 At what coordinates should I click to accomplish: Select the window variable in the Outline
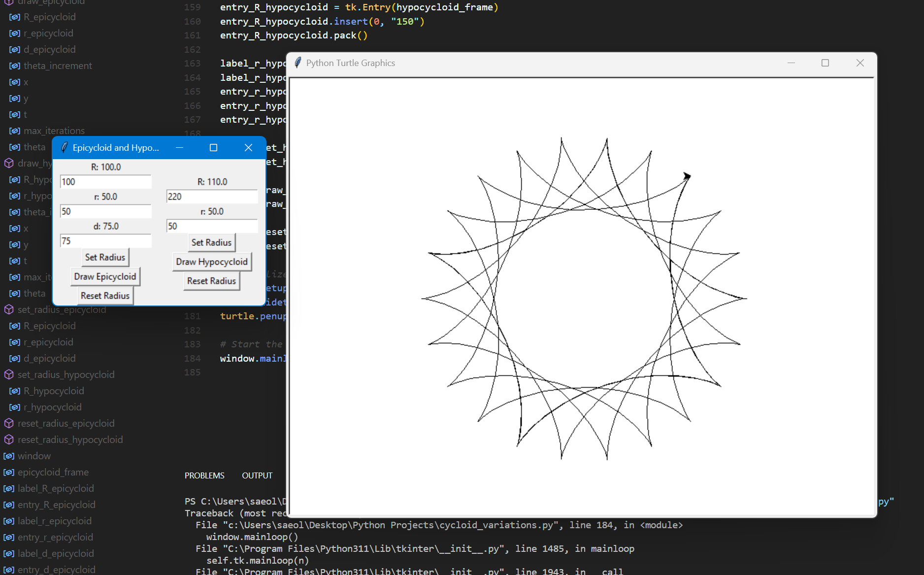pos(33,456)
